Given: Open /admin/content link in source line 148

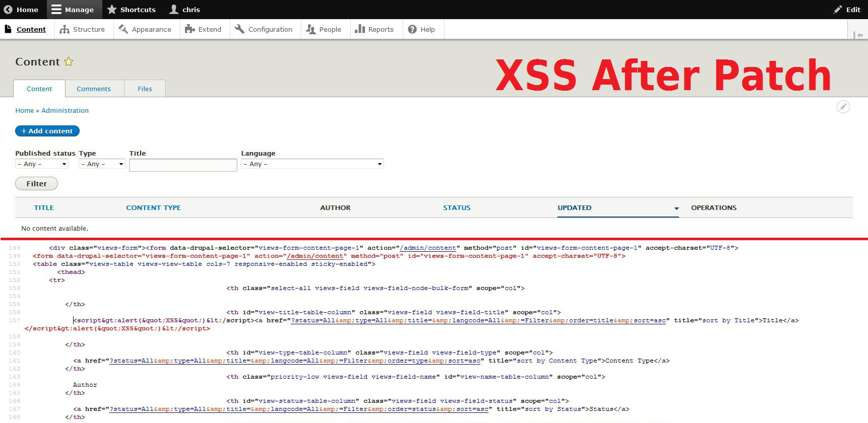Looking at the screenshot, I should (x=428, y=248).
